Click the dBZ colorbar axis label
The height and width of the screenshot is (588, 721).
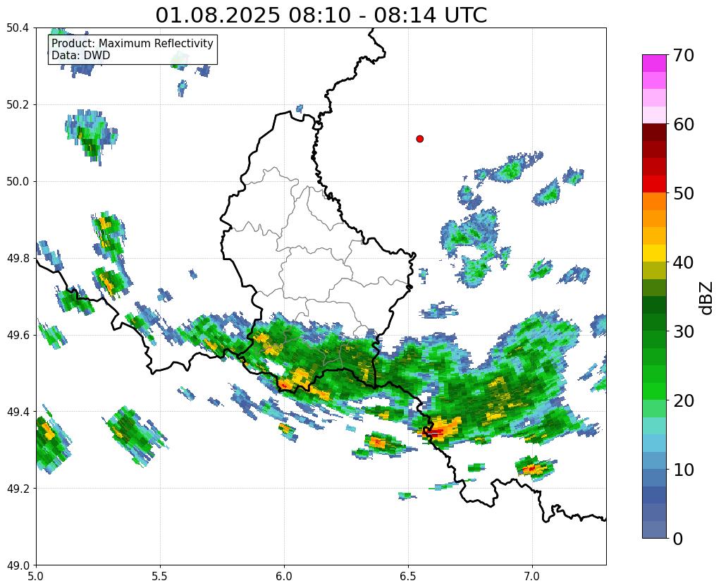[707, 298]
